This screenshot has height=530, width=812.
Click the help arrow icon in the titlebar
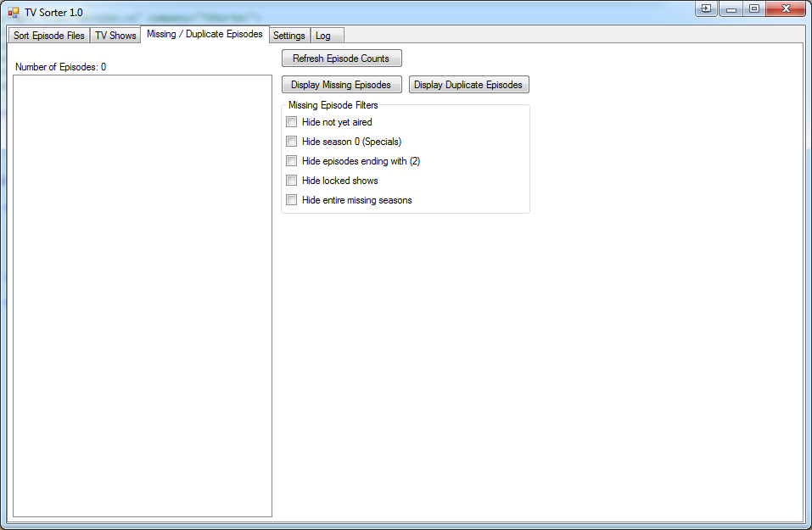[706, 8]
